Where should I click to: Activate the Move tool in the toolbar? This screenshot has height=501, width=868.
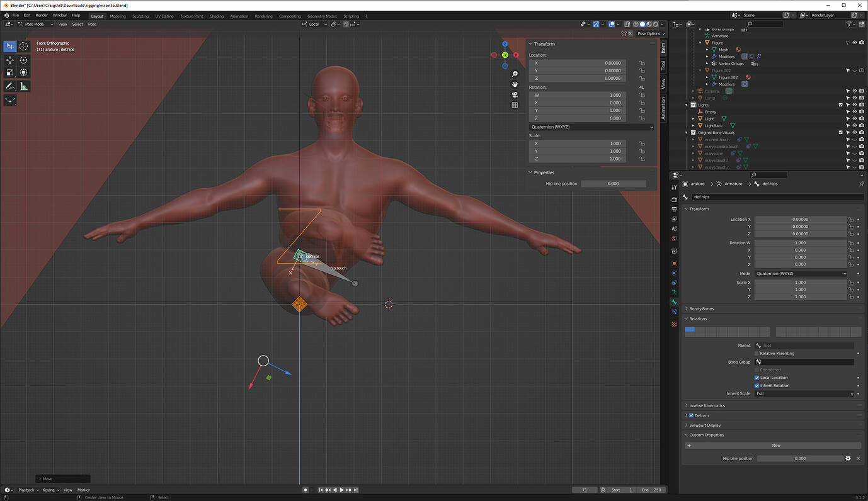pyautogui.click(x=10, y=60)
